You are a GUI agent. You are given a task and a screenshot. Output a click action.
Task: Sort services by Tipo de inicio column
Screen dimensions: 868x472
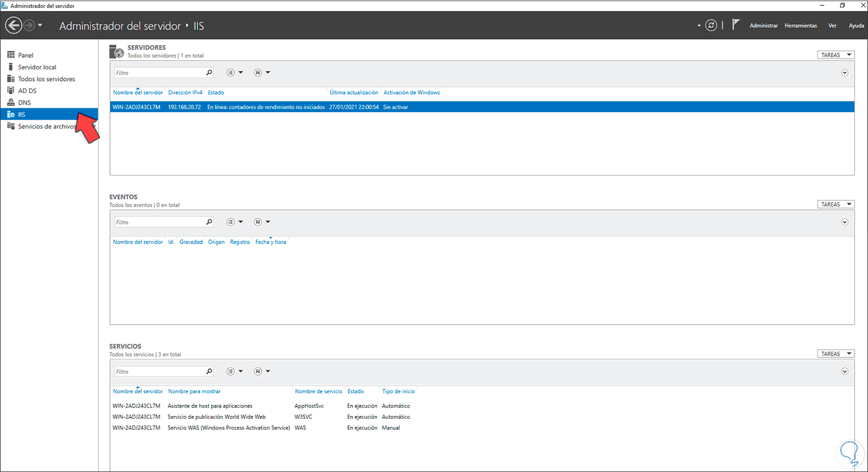click(399, 392)
